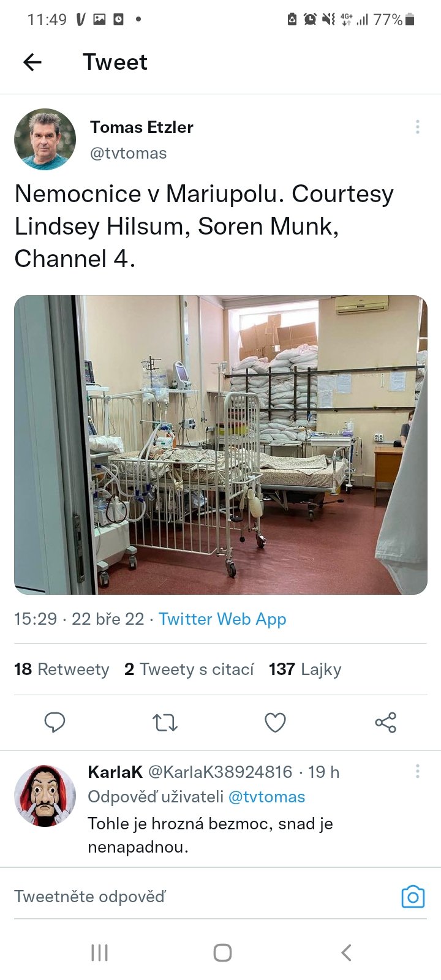The height and width of the screenshot is (980, 441).
Task: Open the three-dot menu on KarlaK's reply
Action: tap(417, 771)
